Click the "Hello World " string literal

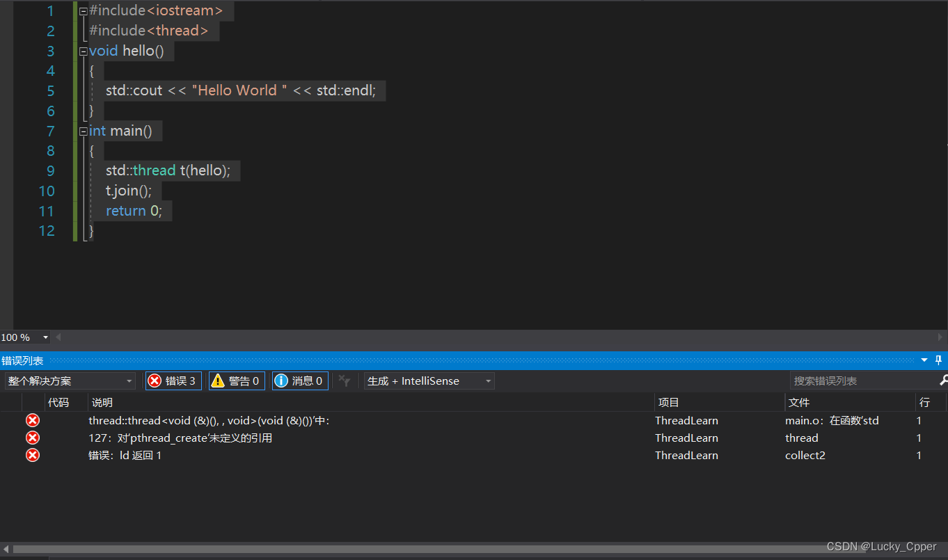pyautogui.click(x=240, y=90)
